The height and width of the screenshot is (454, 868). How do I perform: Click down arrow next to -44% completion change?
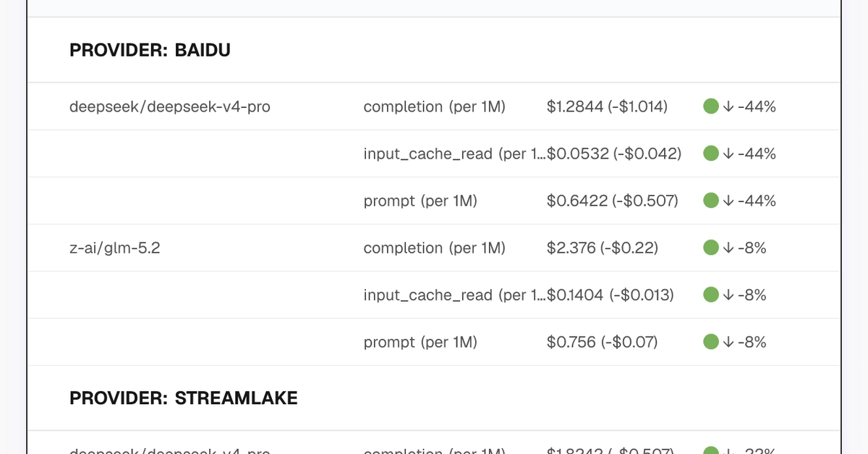pos(728,106)
